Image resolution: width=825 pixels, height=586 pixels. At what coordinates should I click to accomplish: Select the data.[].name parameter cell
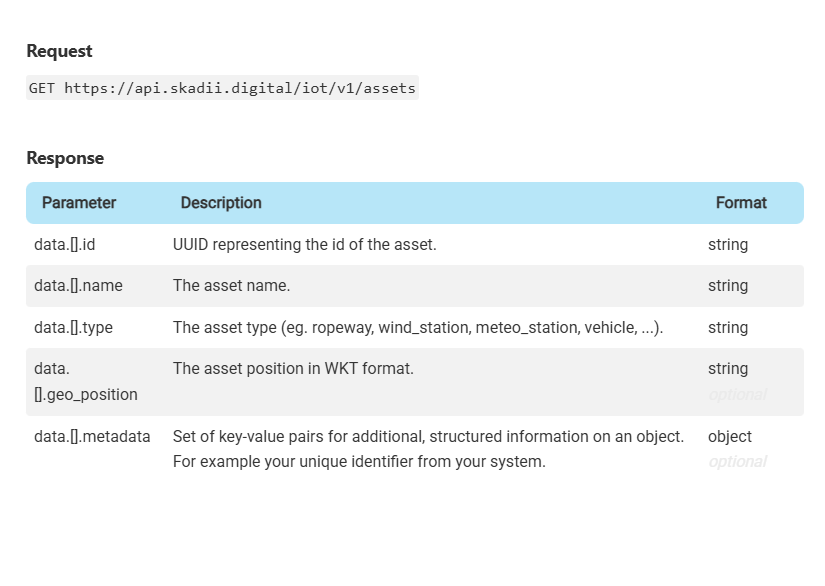click(78, 286)
